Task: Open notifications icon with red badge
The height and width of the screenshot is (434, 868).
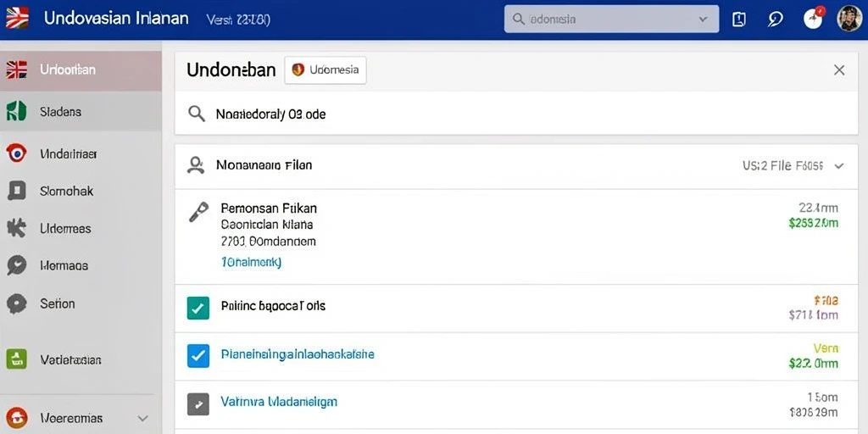Action: 813,19
